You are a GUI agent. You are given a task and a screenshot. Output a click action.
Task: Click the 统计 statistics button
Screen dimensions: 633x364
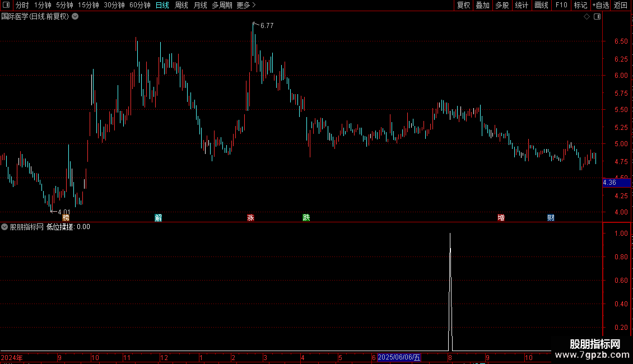coord(522,5)
